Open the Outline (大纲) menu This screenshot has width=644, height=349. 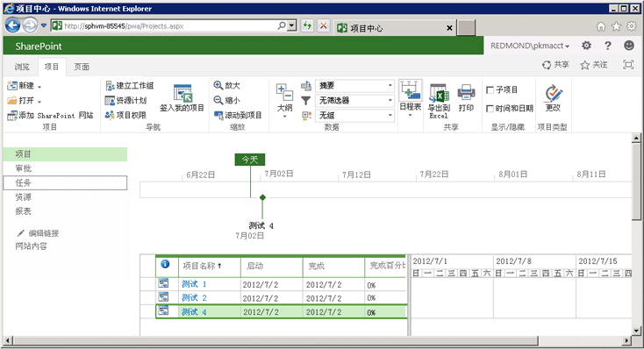[284, 101]
